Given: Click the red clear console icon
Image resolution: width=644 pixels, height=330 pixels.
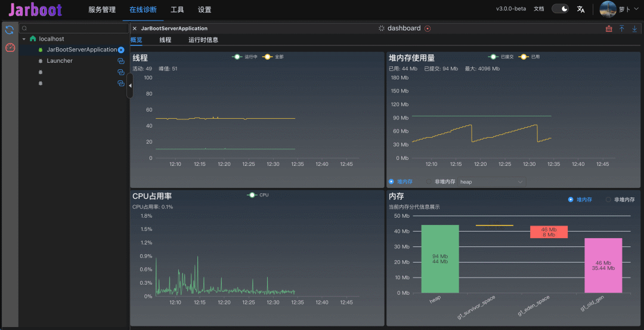Looking at the screenshot, I should click(x=609, y=29).
